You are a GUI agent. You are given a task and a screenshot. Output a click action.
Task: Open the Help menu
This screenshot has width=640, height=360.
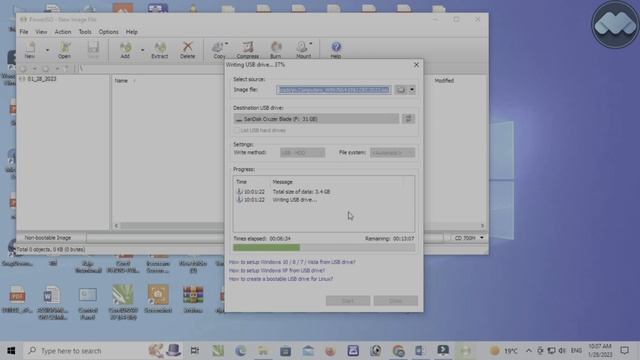click(131, 32)
